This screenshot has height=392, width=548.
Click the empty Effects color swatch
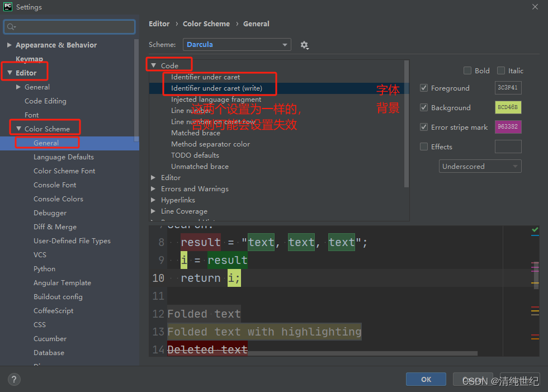pyautogui.click(x=508, y=147)
